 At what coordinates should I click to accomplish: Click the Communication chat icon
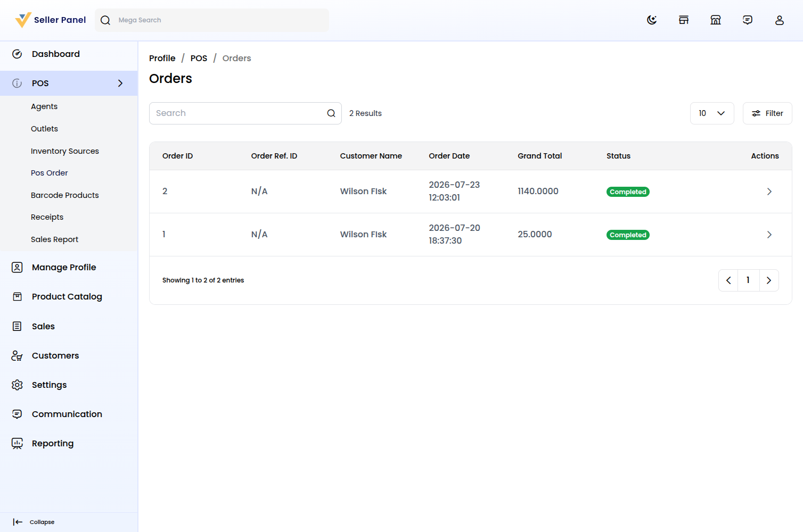(17, 414)
